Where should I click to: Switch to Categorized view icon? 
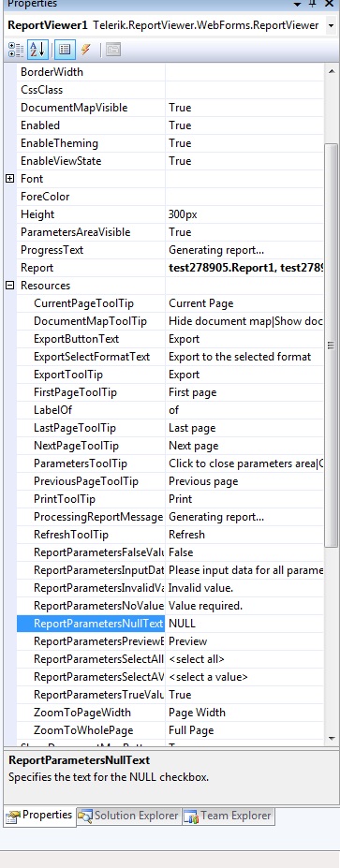[16, 50]
